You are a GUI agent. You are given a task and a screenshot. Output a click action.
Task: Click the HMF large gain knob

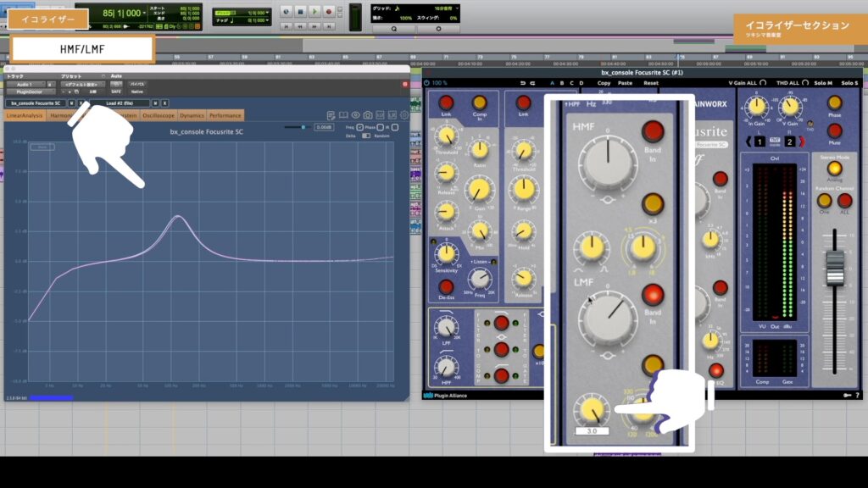coord(607,162)
